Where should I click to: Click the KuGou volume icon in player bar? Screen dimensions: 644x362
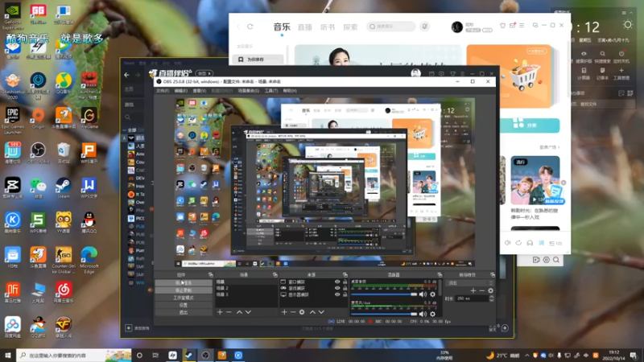[508, 243]
